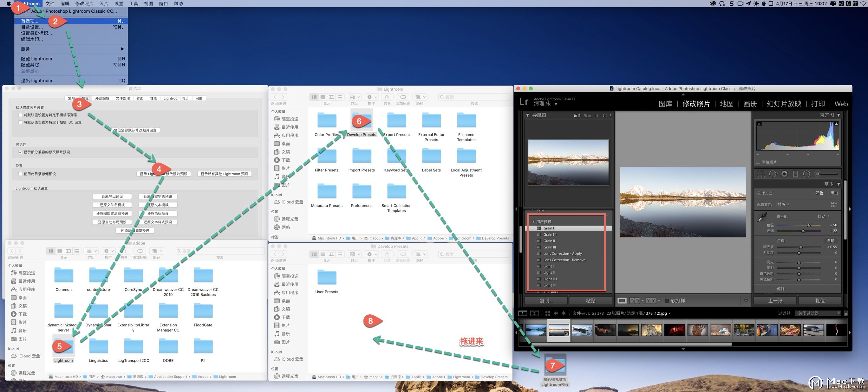The width and height of the screenshot is (868, 392).
Task: Open the 文件 menu in menu bar
Action: coord(50,4)
